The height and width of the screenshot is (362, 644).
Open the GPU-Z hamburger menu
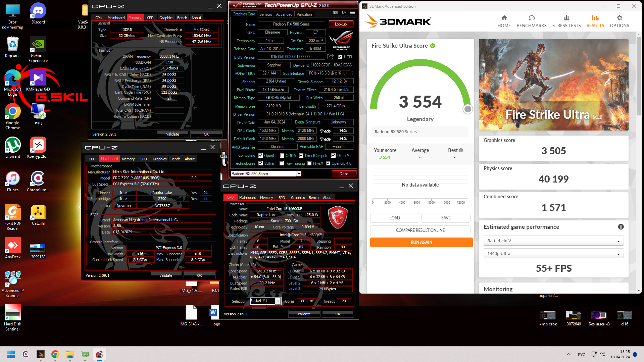coord(352,13)
